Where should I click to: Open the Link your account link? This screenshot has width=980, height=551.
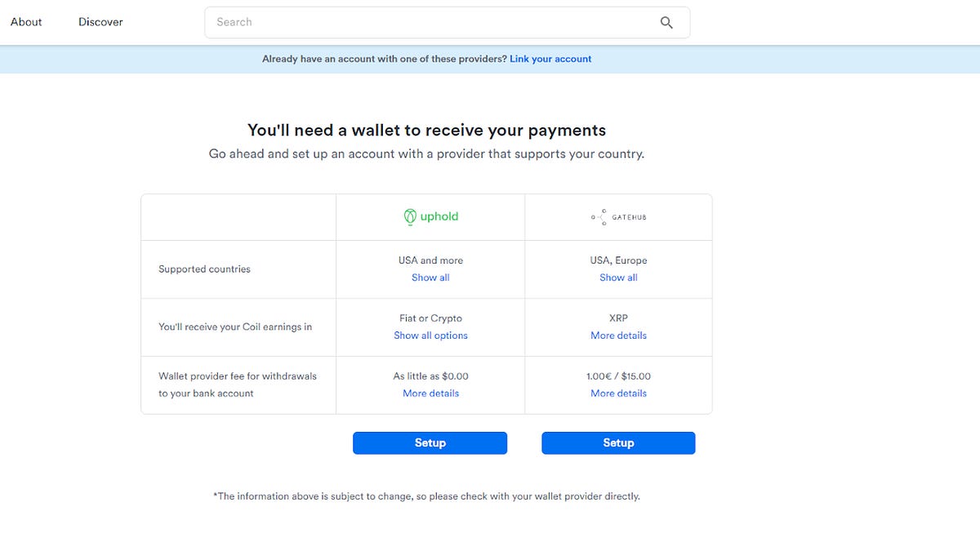pyautogui.click(x=550, y=59)
